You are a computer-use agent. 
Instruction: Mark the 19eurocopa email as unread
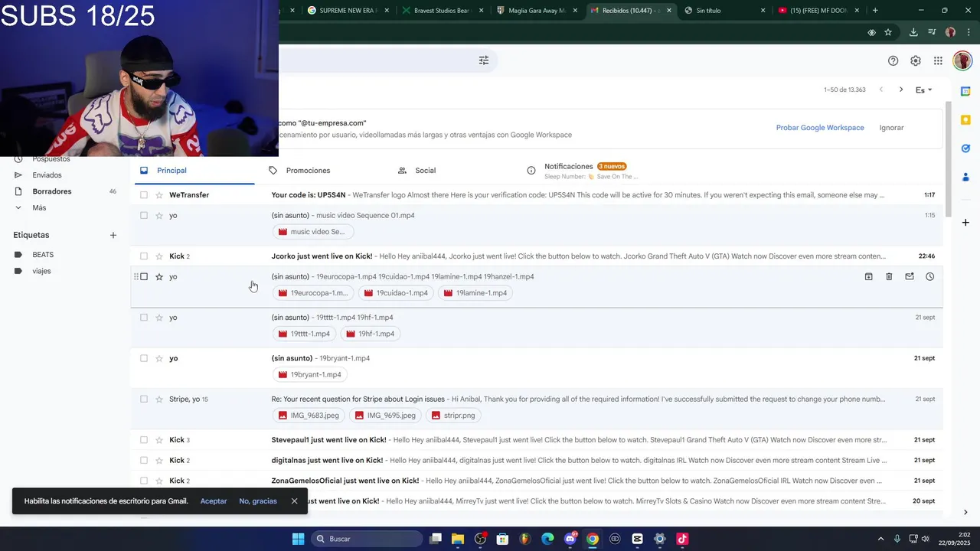(x=910, y=276)
